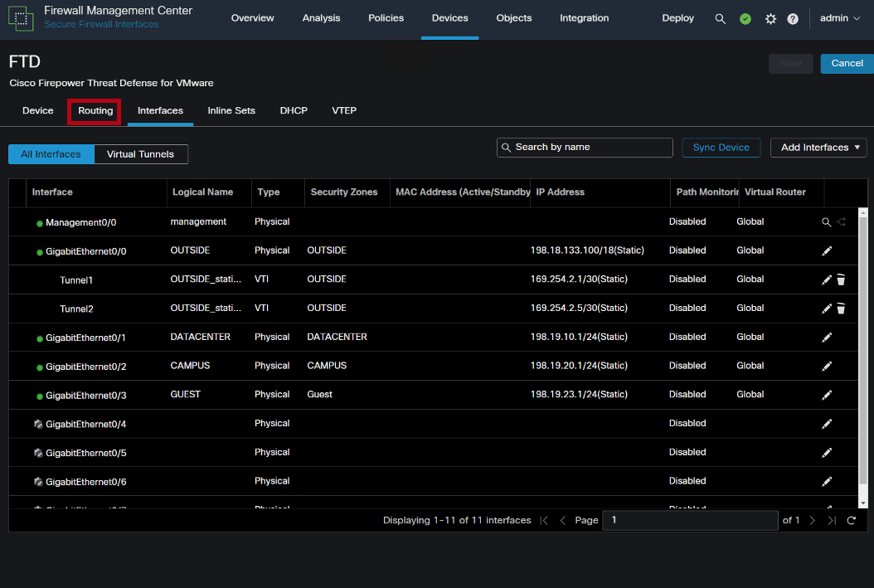
Task: Go to previous page arrow icon
Action: click(562, 521)
